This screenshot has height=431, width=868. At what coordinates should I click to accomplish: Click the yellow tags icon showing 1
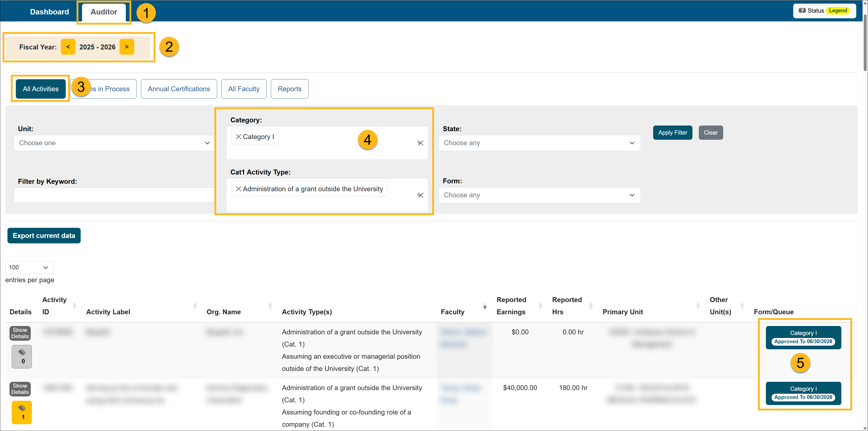point(21,412)
